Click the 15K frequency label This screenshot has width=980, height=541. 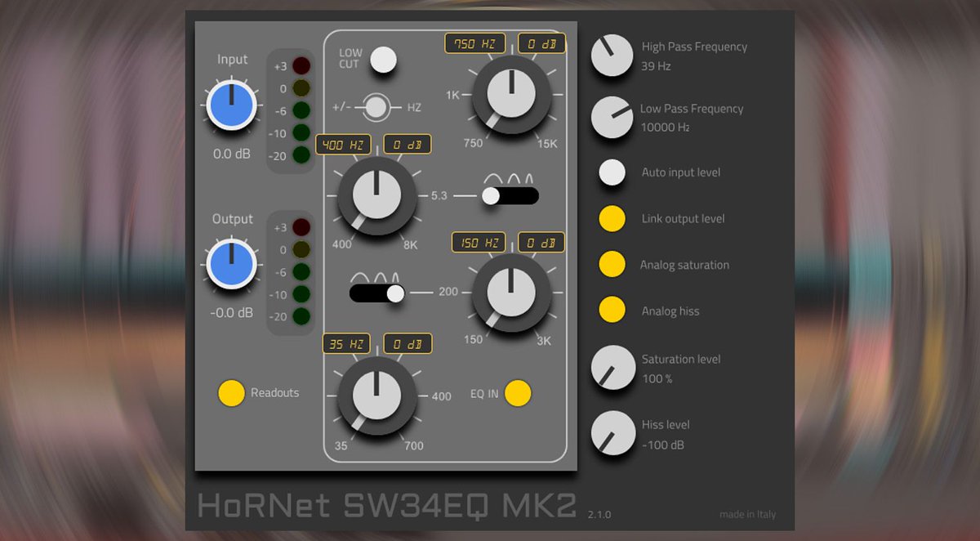547,144
